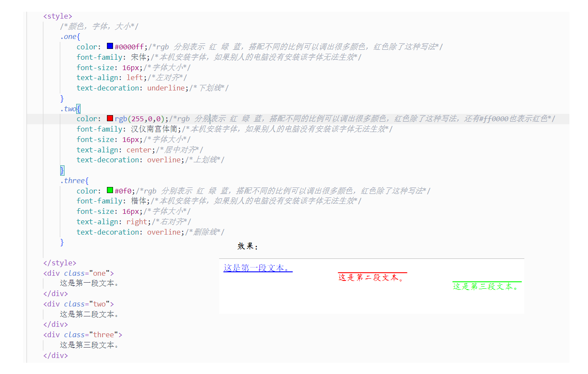Click the #ff0000 mention in the .two comment

(494, 119)
